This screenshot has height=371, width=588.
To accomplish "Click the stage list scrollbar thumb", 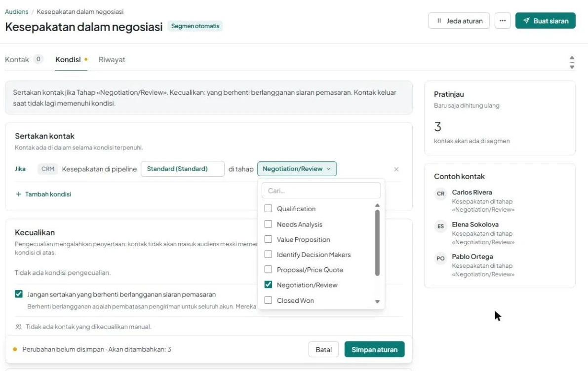I will point(377,243).
